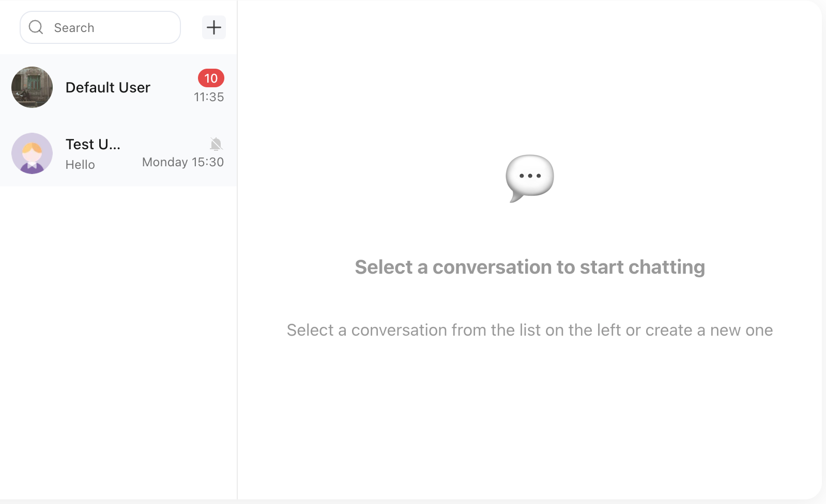Image resolution: width=826 pixels, height=504 pixels.
Task: Click the speech bubble placeholder icon
Action: pyautogui.click(x=530, y=178)
